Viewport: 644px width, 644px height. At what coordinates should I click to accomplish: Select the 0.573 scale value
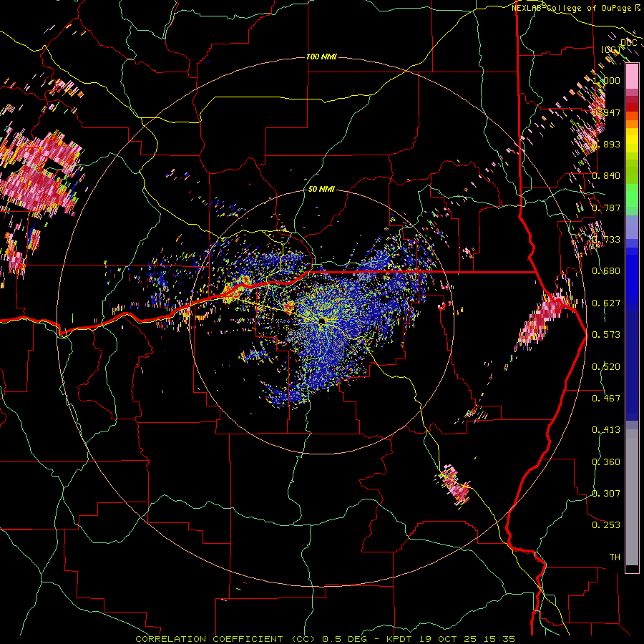pyautogui.click(x=607, y=335)
